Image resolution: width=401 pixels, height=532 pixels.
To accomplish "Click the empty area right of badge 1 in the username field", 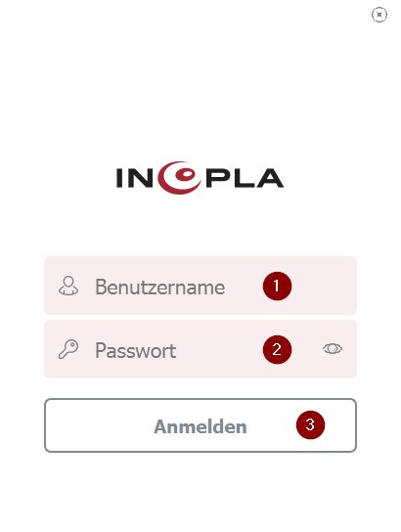I will point(324,286).
